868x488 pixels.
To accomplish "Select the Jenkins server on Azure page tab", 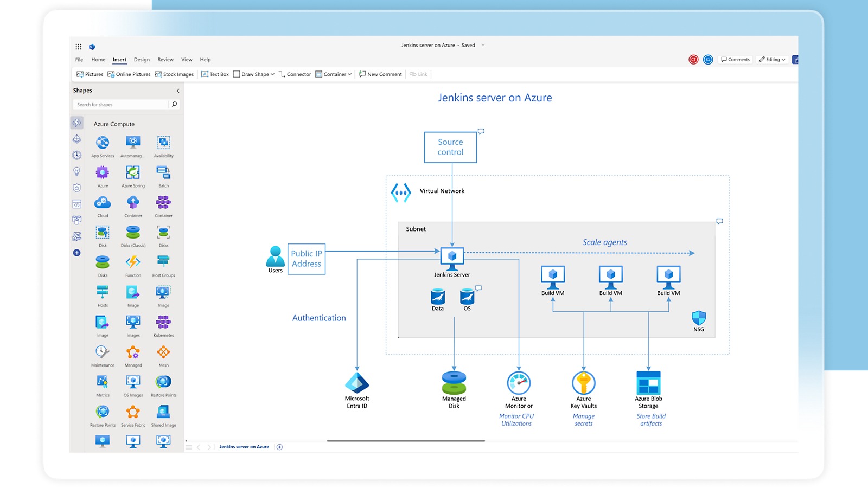I will click(x=244, y=447).
